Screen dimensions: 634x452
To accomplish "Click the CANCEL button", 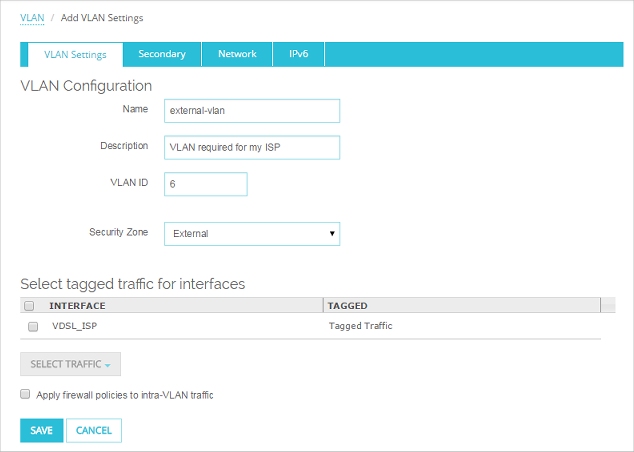I will [x=94, y=430].
